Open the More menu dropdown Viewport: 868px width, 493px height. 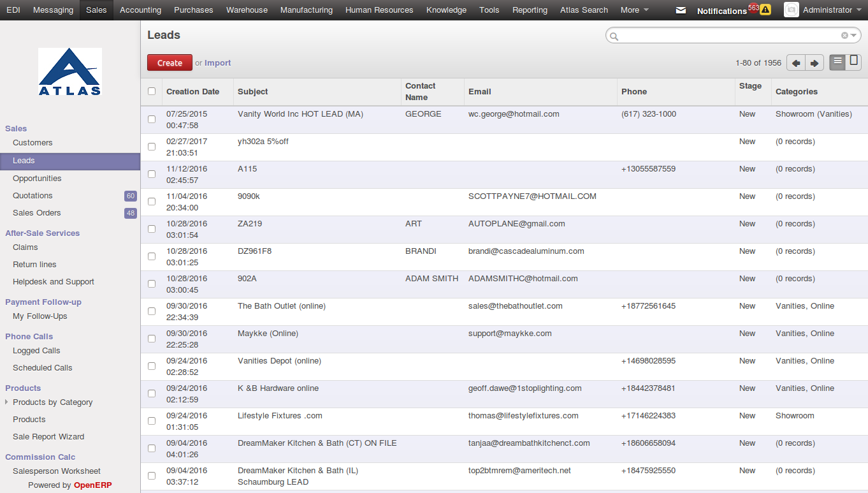click(635, 10)
